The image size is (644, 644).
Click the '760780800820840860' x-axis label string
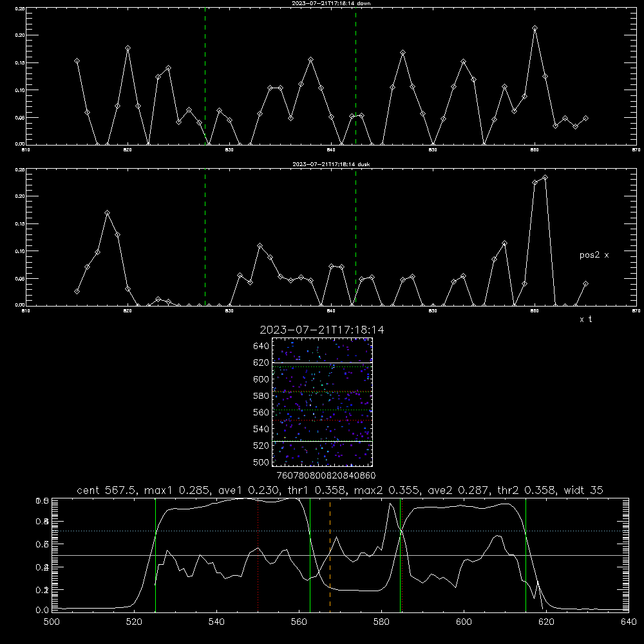point(326,476)
